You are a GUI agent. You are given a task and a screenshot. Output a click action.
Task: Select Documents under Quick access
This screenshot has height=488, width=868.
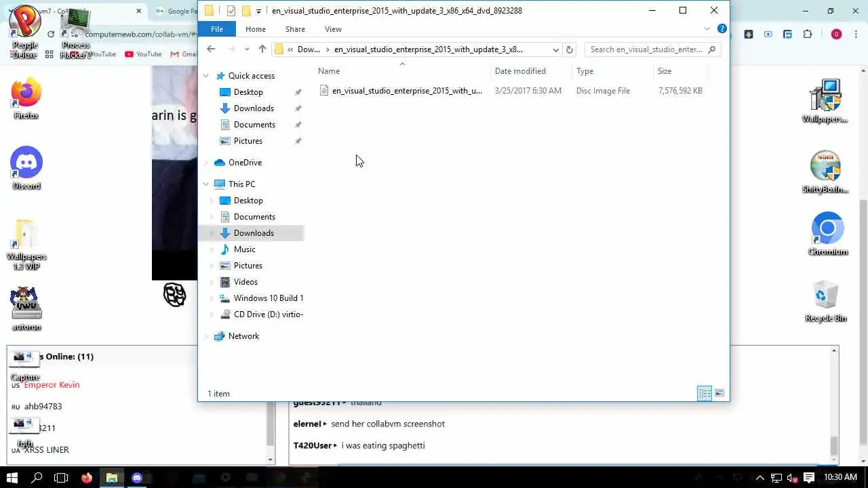coord(254,125)
